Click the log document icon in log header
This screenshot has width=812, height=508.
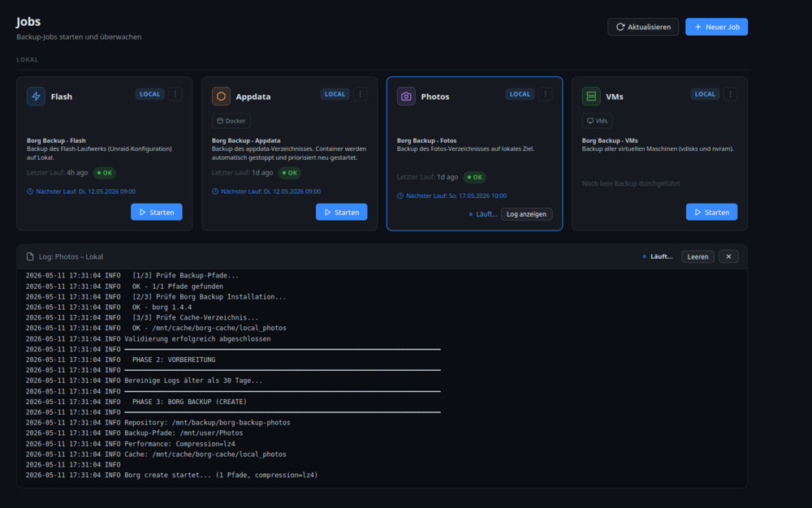click(x=30, y=256)
